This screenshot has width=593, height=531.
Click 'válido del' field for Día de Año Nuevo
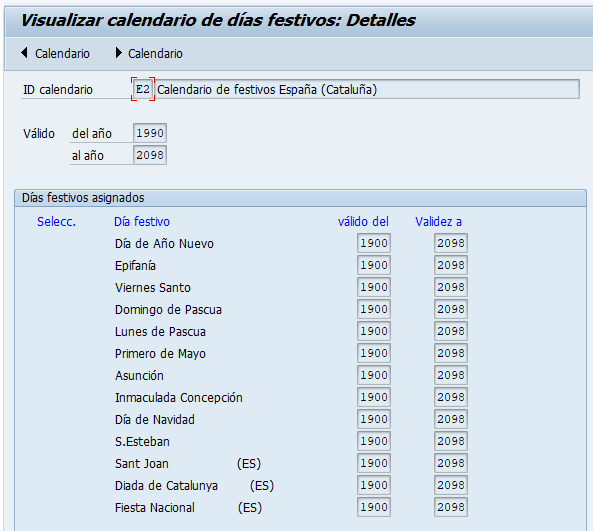(x=374, y=243)
